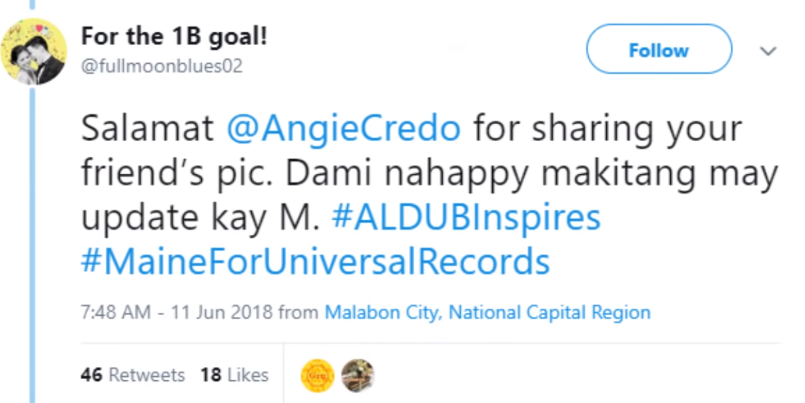Click "update kay M." in the tweet body
805x403 pixels.
tap(201, 219)
